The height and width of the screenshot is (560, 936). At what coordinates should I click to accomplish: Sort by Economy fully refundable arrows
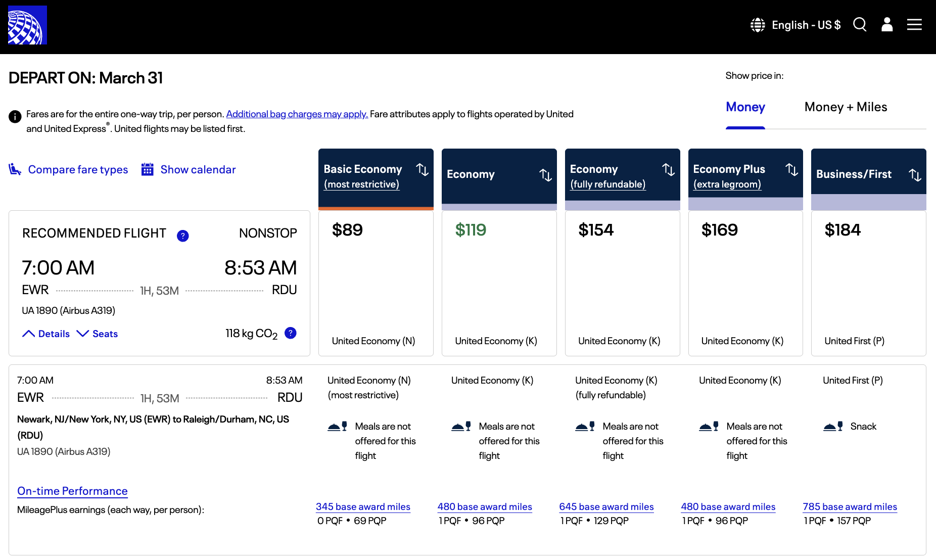pyautogui.click(x=669, y=170)
